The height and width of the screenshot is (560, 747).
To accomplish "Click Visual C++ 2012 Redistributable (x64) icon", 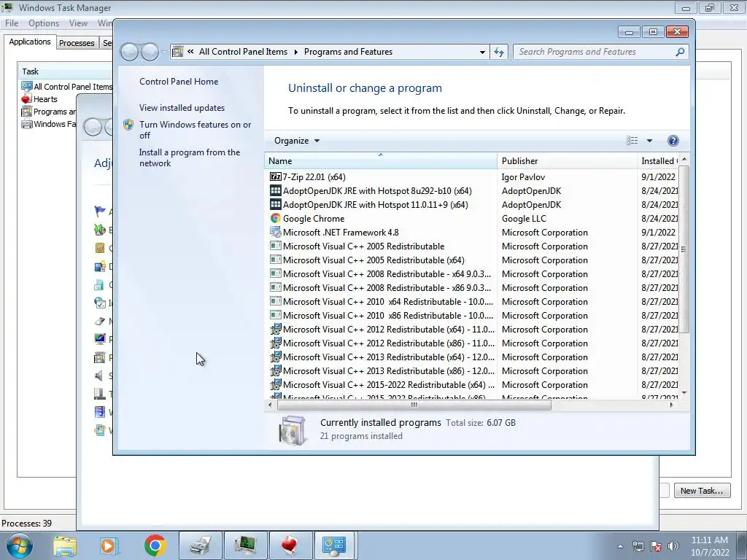I will coord(275,329).
